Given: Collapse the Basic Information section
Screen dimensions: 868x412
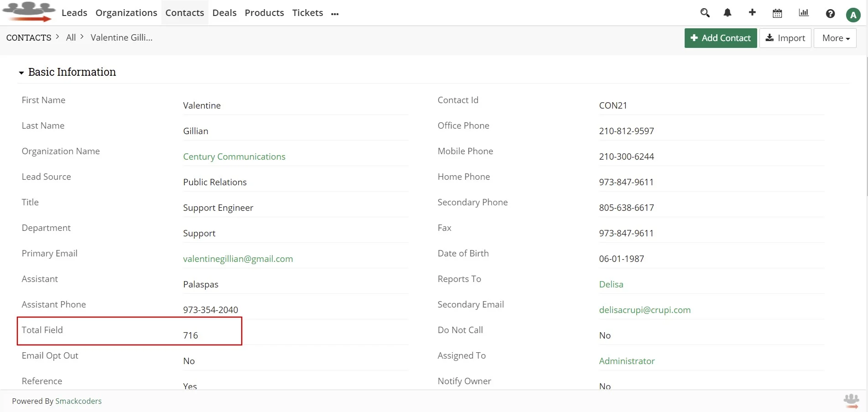Looking at the screenshot, I should [21, 73].
